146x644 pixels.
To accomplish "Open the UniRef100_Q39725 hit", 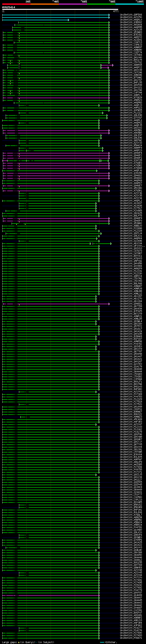I will pyautogui.click(x=131, y=161).
